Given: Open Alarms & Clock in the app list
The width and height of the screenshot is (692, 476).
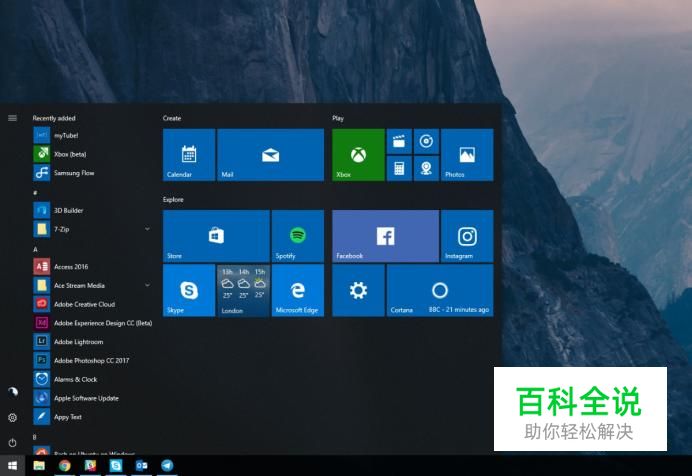Looking at the screenshot, I should pyautogui.click(x=93, y=379).
